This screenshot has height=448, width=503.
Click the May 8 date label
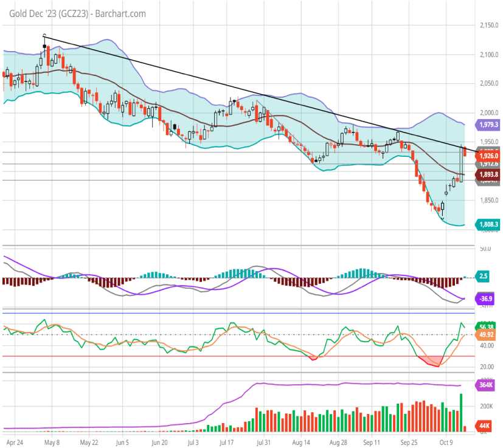point(53,443)
